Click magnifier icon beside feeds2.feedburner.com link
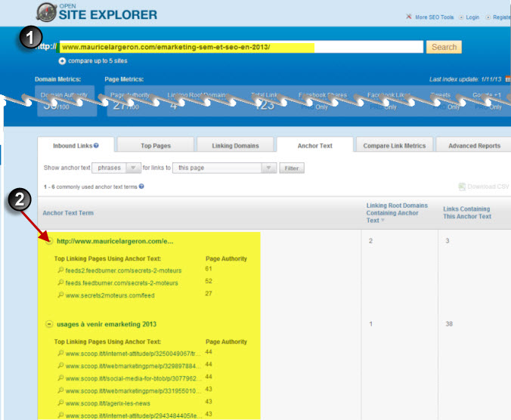The height and width of the screenshot is (420, 511). click(x=60, y=270)
